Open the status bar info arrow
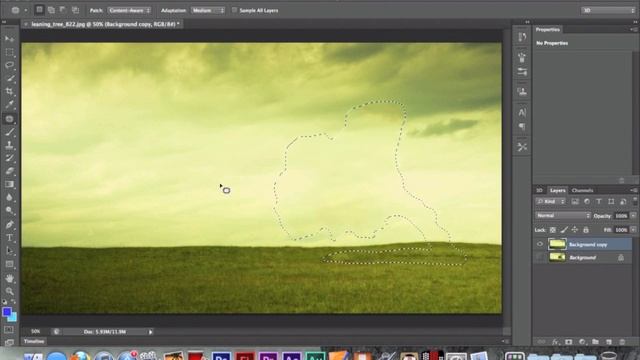This screenshot has width=640, height=360. tap(151, 332)
